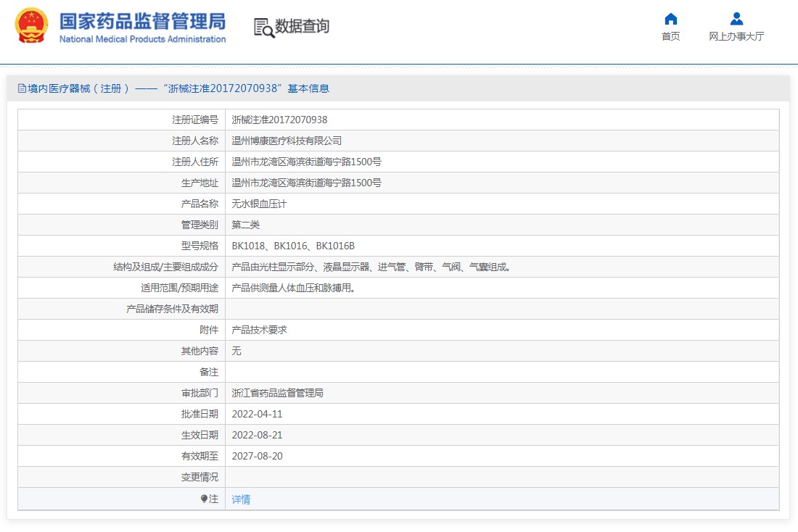
Task: Click the 型号规格 row label
Action: click(x=199, y=246)
